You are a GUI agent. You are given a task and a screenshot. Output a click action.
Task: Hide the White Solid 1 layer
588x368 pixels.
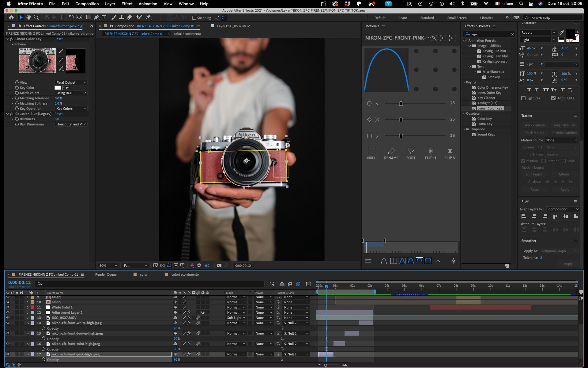click(x=8, y=307)
